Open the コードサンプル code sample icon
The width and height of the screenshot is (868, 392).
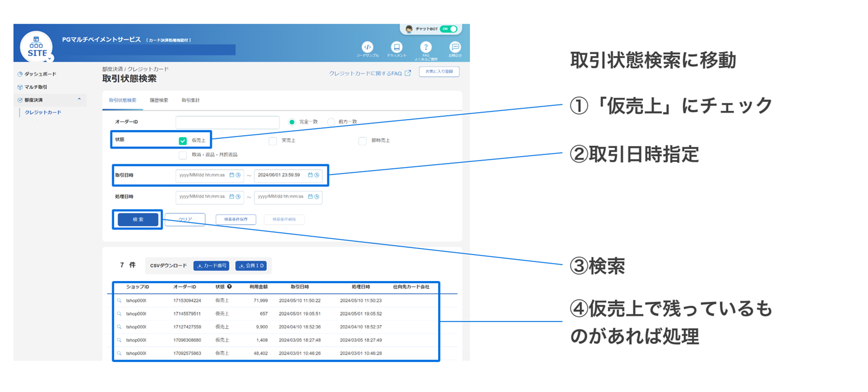367,47
